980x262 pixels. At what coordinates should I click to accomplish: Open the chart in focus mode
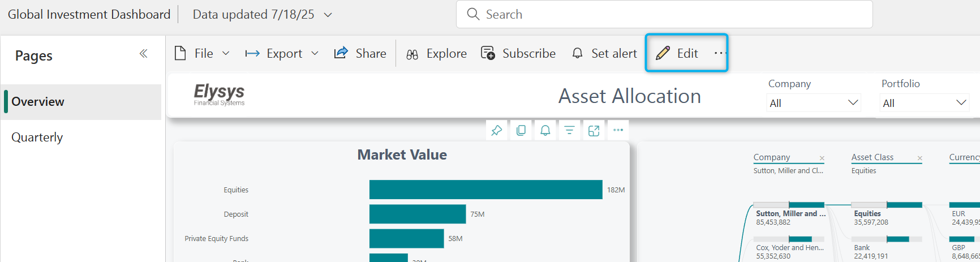click(594, 131)
